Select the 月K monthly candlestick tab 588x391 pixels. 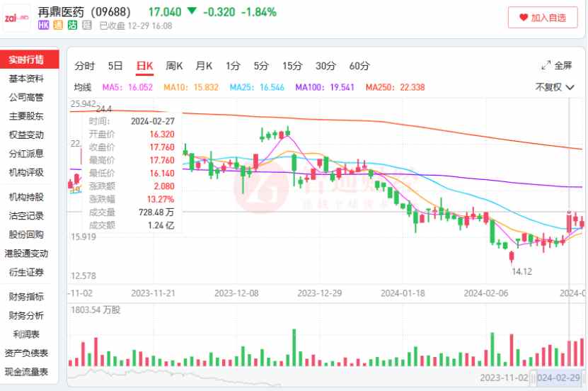pos(204,66)
